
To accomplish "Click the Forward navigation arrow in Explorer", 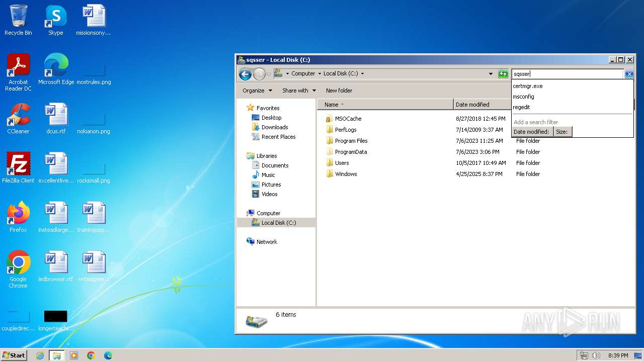I will pyautogui.click(x=259, y=74).
